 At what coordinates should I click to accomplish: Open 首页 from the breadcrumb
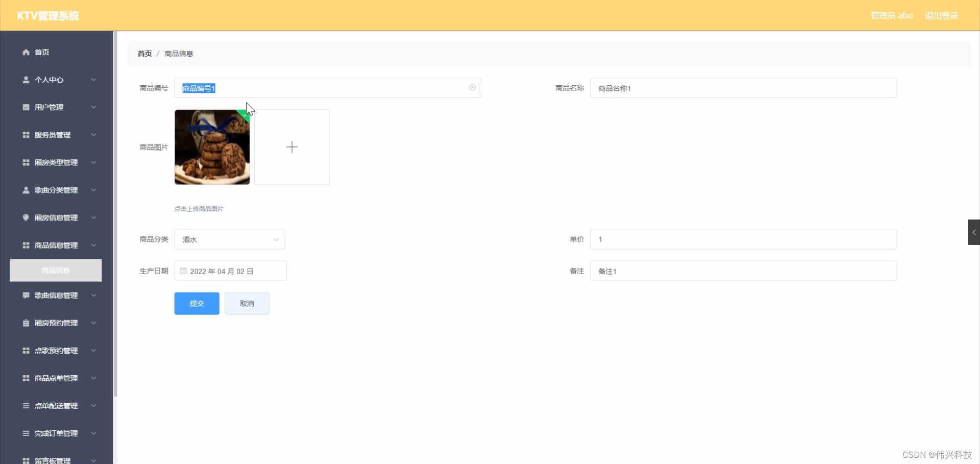(144, 53)
